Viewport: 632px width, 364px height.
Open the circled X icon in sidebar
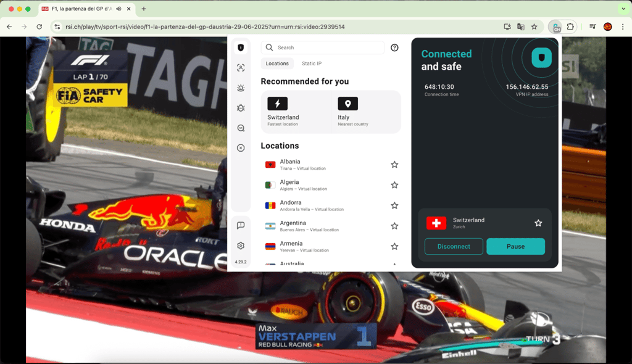tap(241, 148)
